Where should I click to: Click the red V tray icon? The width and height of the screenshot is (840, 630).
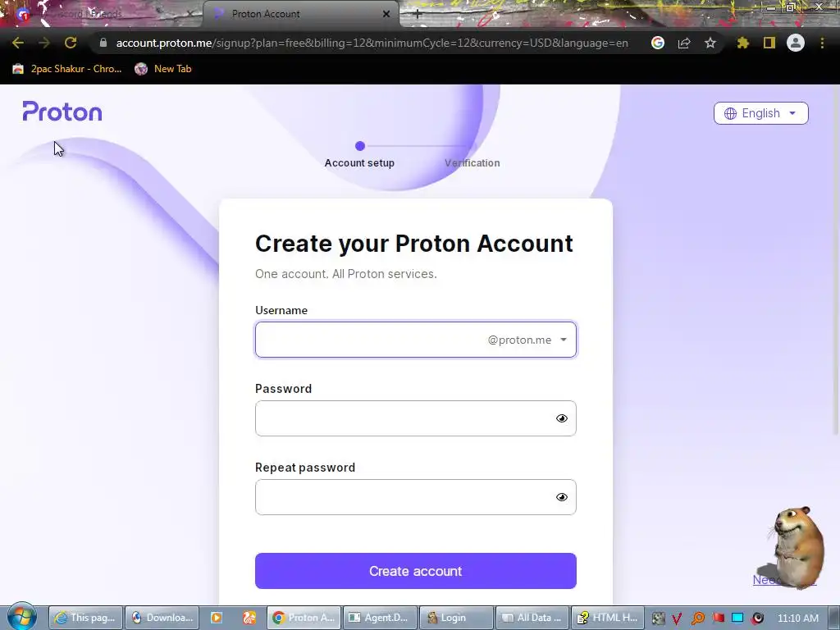click(x=677, y=619)
